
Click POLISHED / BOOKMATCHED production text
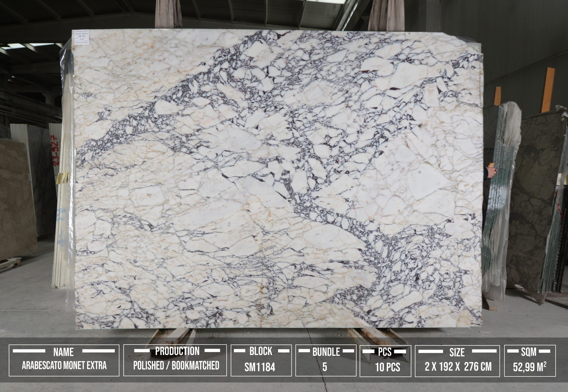point(176,365)
